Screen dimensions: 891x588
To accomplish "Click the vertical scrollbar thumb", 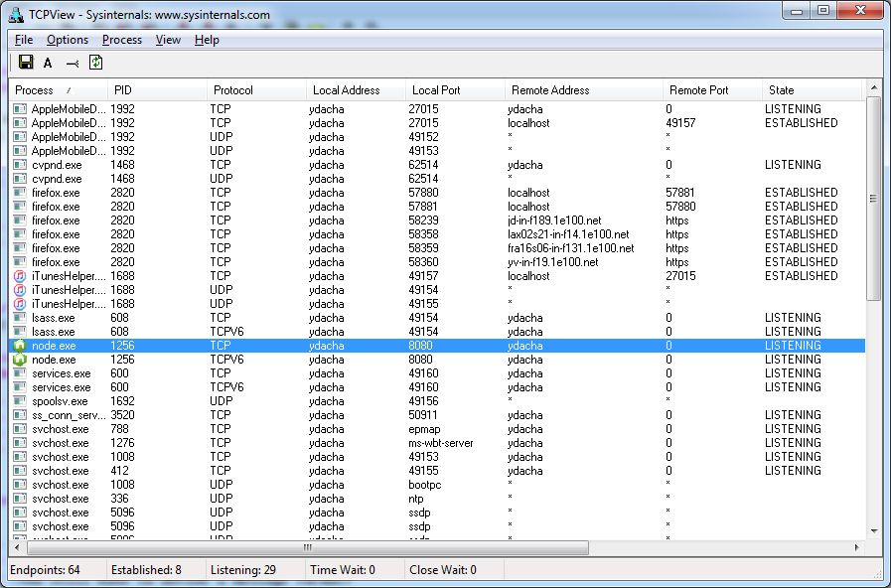I will pos(874,199).
